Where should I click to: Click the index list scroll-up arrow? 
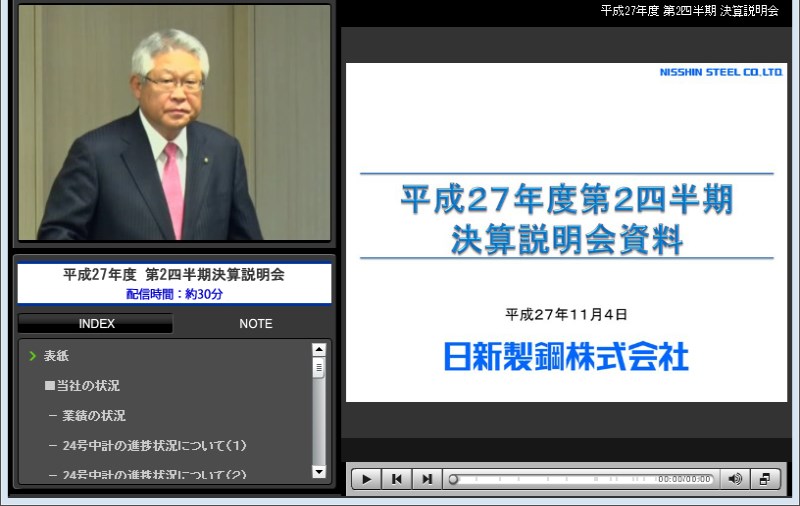[319, 349]
